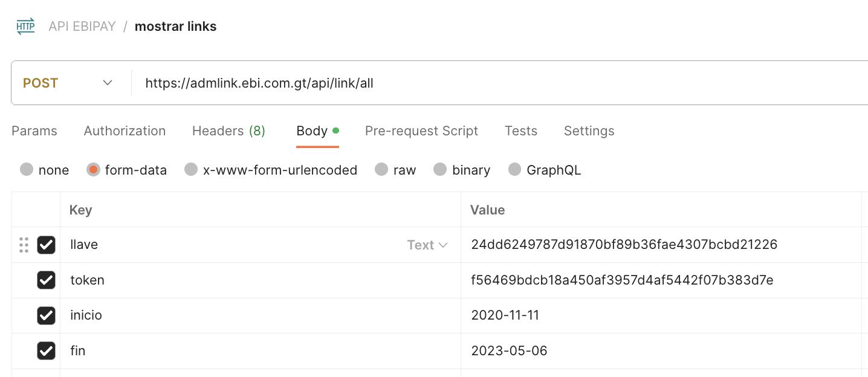Switch to the Params tab

34,131
